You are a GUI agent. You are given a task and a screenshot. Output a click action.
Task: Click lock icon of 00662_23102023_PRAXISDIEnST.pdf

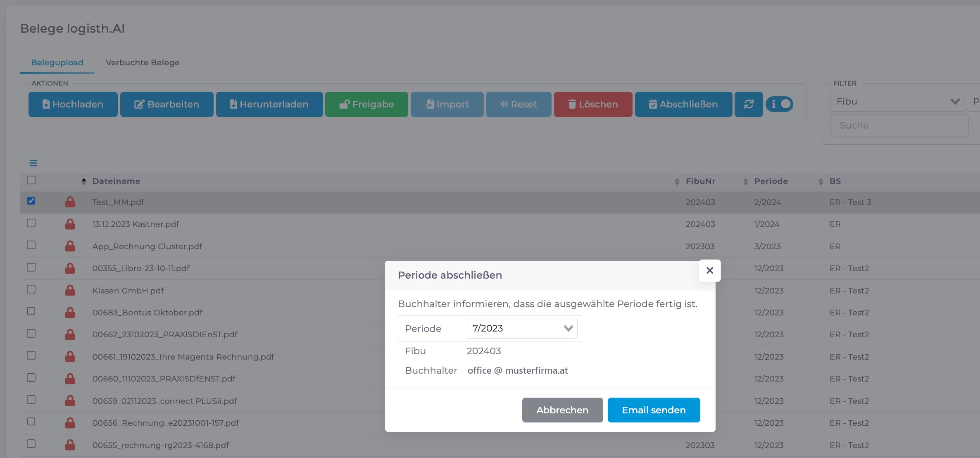tap(70, 334)
